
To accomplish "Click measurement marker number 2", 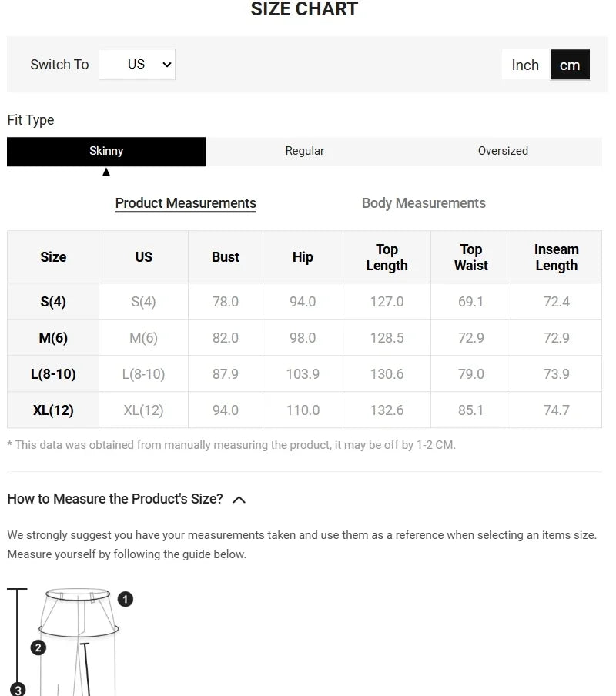I will [x=38, y=647].
